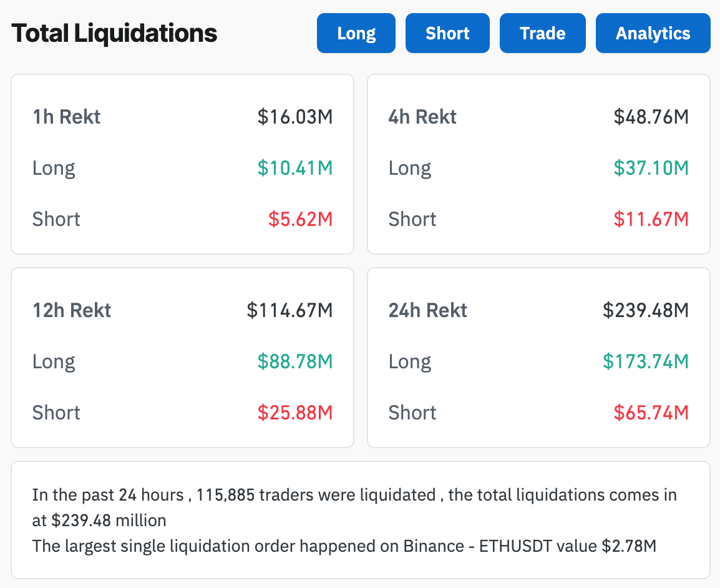Screen dimensions: 720x588
Task: Click the 1h Long value $10.41M
Action: pyautogui.click(x=295, y=168)
